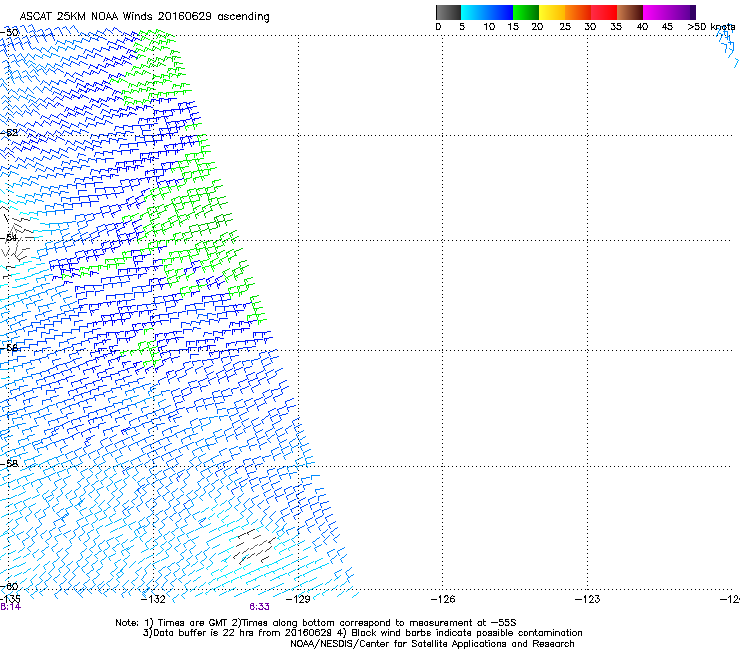Click the '-52' latitude label
740x650 pixels.
(9, 133)
